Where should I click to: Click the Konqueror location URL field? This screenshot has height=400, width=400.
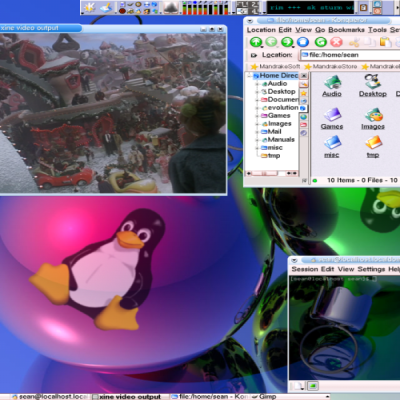[x=350, y=55]
